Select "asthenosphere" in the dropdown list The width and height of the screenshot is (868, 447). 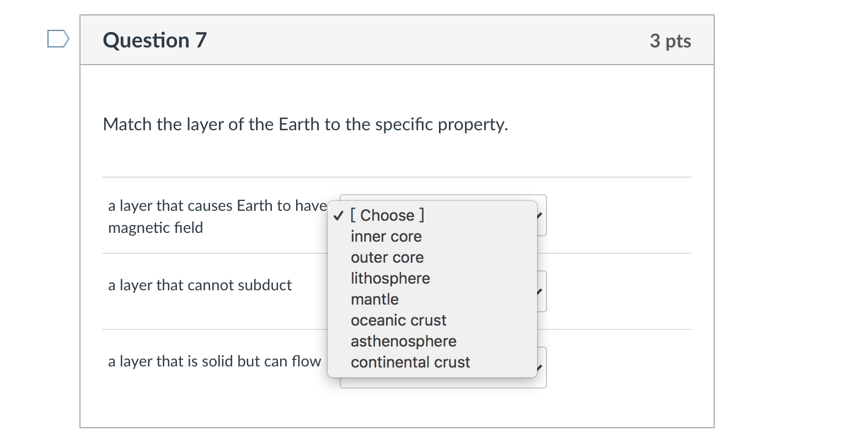(403, 341)
